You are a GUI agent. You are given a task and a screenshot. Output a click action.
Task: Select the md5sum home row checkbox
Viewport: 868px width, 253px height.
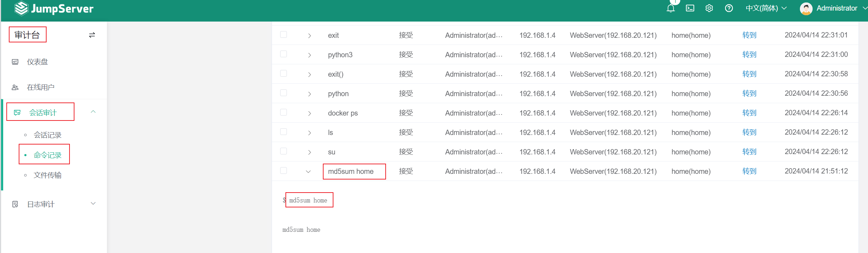[283, 171]
